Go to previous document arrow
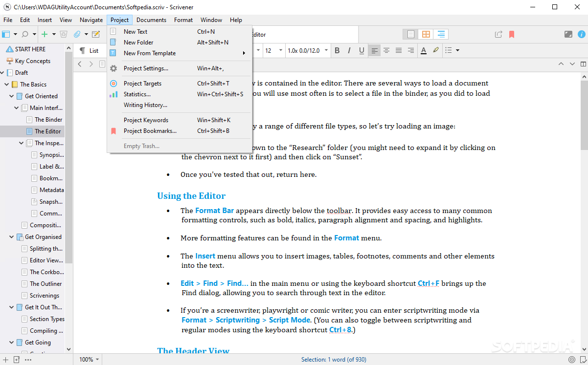588x365 pixels. click(x=561, y=64)
